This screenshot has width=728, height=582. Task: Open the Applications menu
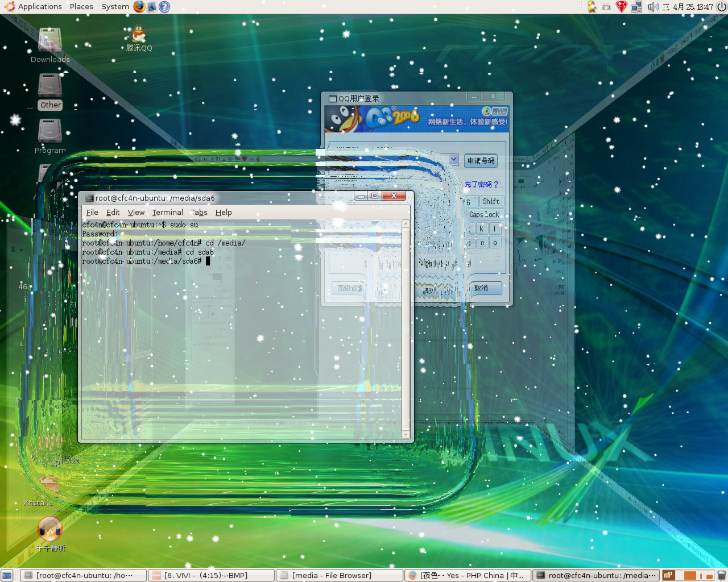[x=40, y=7]
